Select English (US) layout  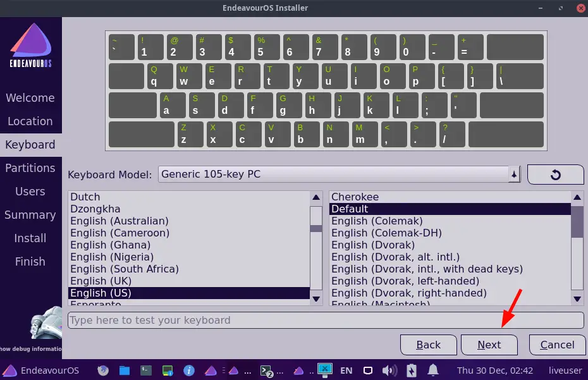coord(189,293)
